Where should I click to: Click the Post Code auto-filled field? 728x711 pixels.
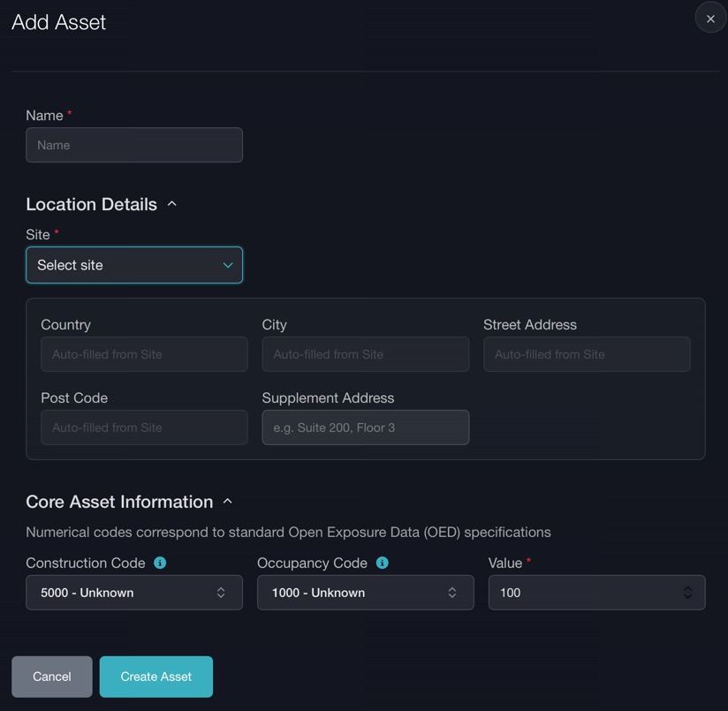pos(144,427)
